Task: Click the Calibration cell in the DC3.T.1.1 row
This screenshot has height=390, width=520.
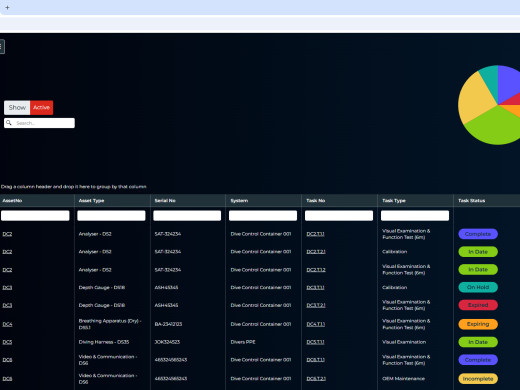Action: click(395, 287)
